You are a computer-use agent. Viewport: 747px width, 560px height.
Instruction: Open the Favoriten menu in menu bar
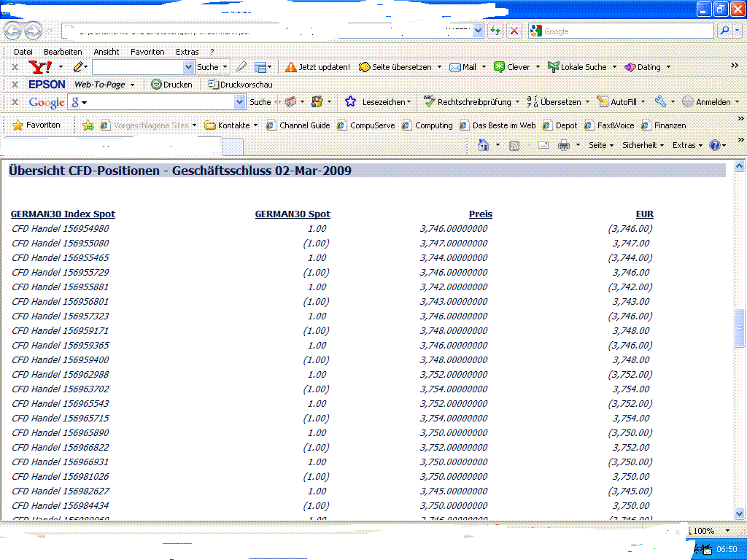click(147, 52)
